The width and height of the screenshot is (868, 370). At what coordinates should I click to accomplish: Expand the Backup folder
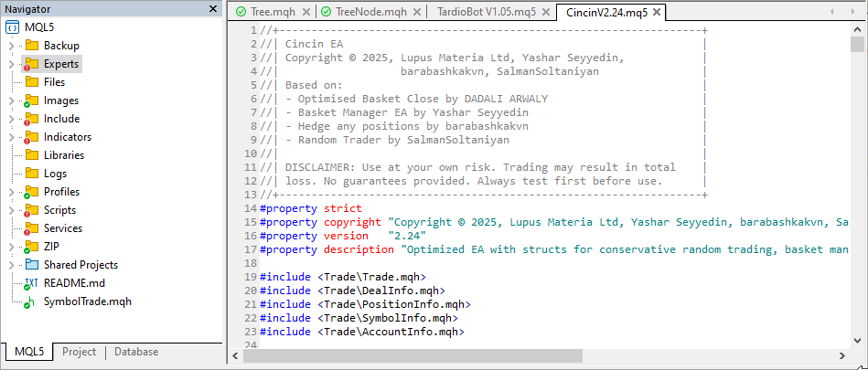click(11, 46)
